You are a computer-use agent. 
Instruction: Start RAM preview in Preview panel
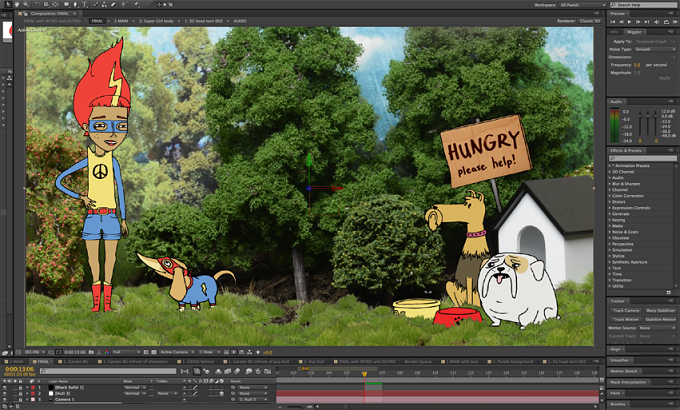pyautogui.click(x=675, y=22)
